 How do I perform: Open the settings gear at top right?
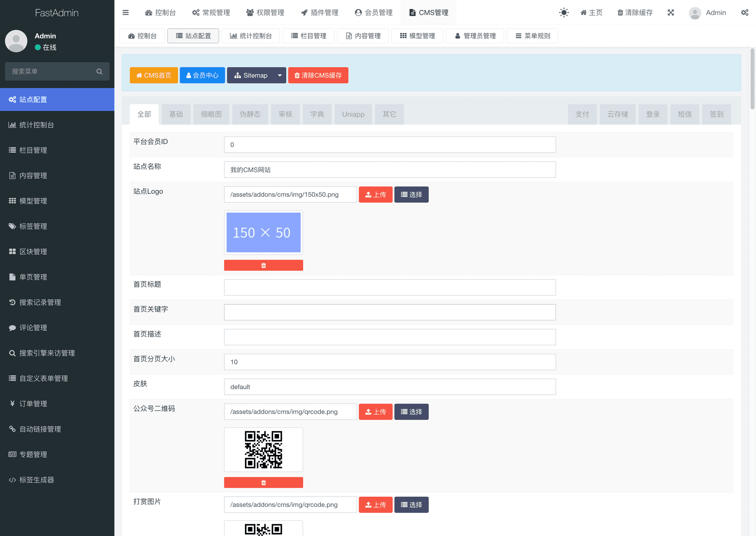point(745,12)
